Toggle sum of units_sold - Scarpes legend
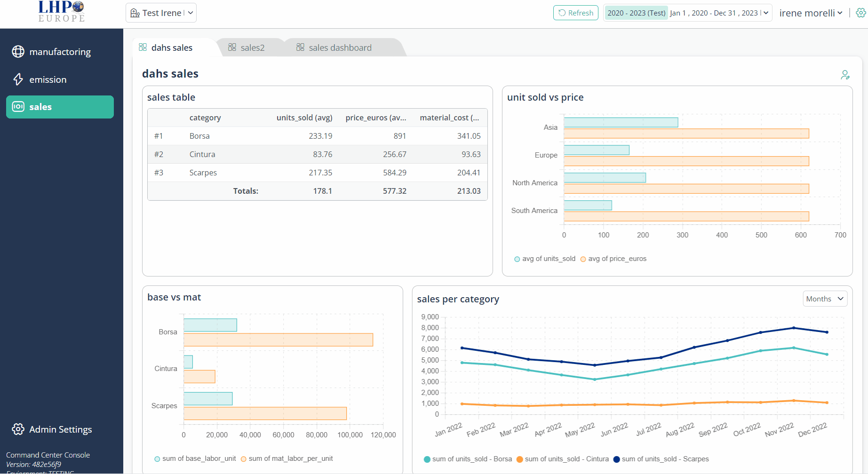868x474 pixels. tap(661, 459)
